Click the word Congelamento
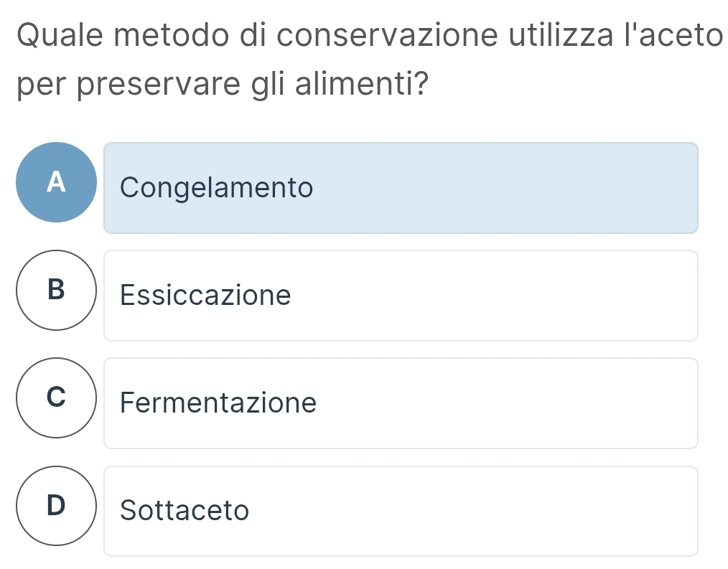Screen dimensions: 728x569 (217, 188)
